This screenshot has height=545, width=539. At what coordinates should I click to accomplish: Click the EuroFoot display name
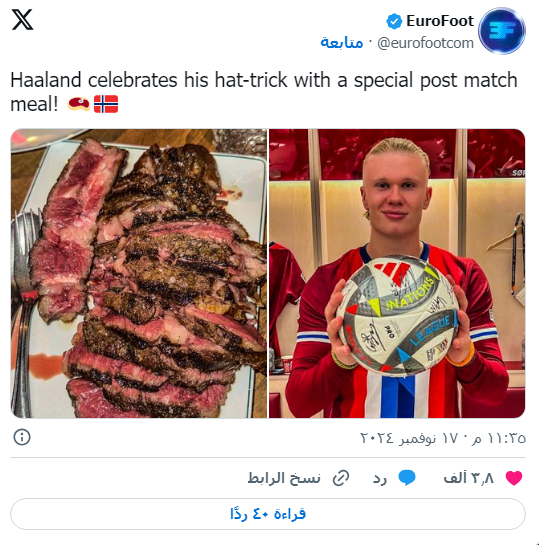point(440,21)
